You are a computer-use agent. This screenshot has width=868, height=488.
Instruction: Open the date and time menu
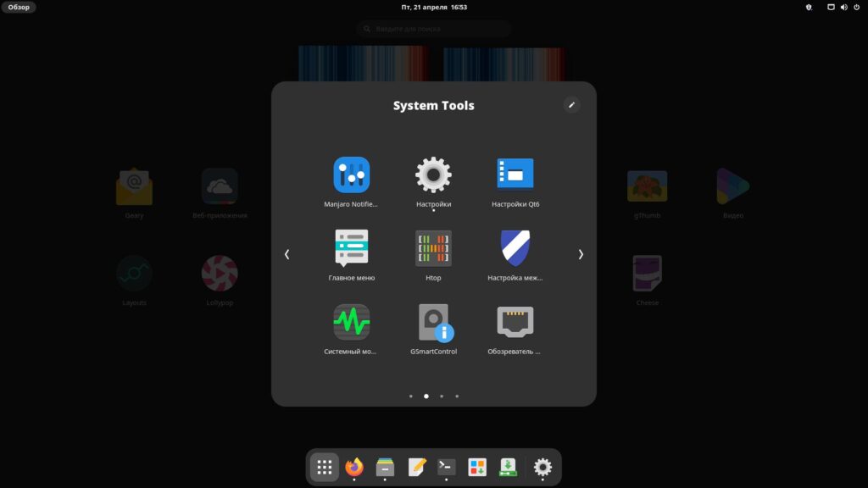coord(434,7)
